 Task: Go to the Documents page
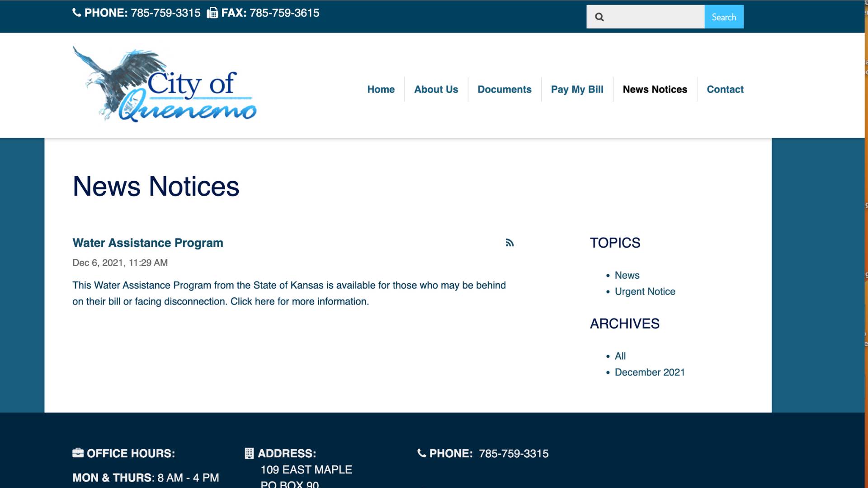[x=504, y=89]
